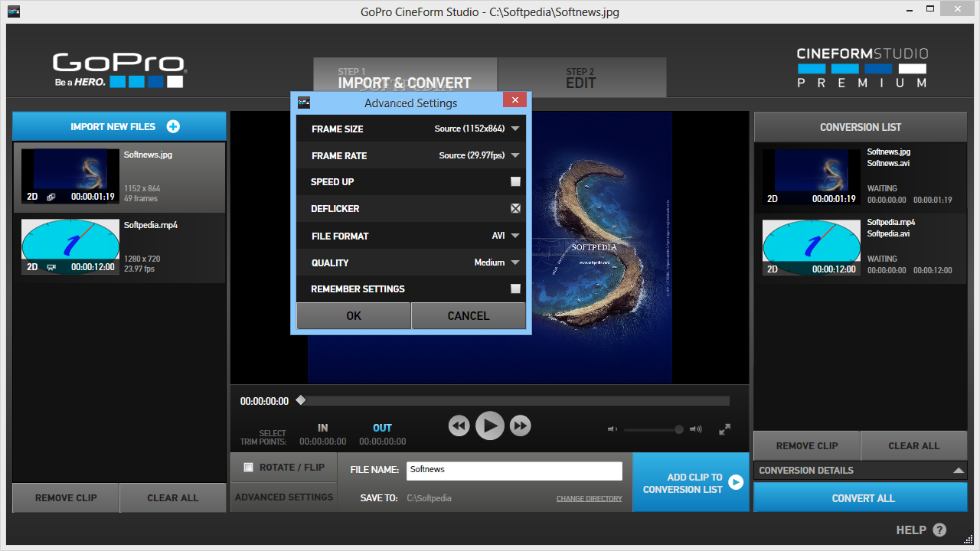The image size is (980, 551).
Task: Click the Softnews.avi output name
Action: (888, 163)
